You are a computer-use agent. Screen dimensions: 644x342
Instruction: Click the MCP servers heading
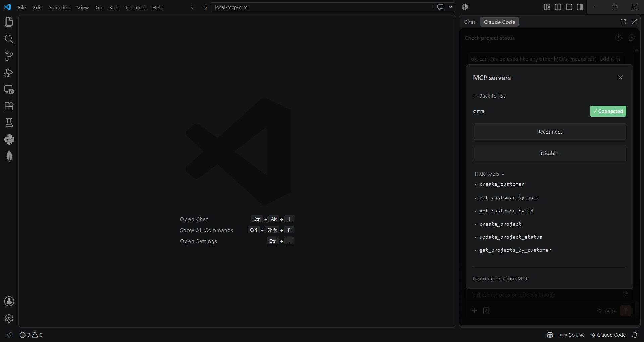click(x=492, y=78)
